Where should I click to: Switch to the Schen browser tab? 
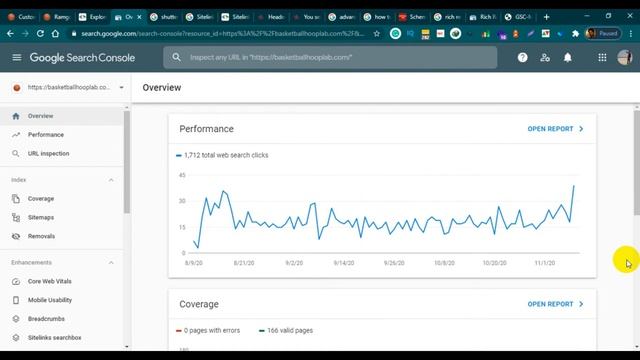(412, 17)
